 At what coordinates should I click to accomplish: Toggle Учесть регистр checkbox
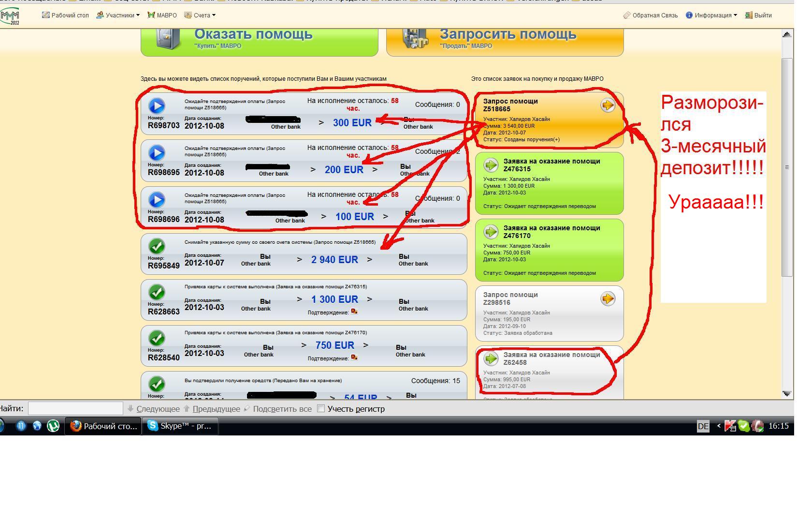point(321,408)
